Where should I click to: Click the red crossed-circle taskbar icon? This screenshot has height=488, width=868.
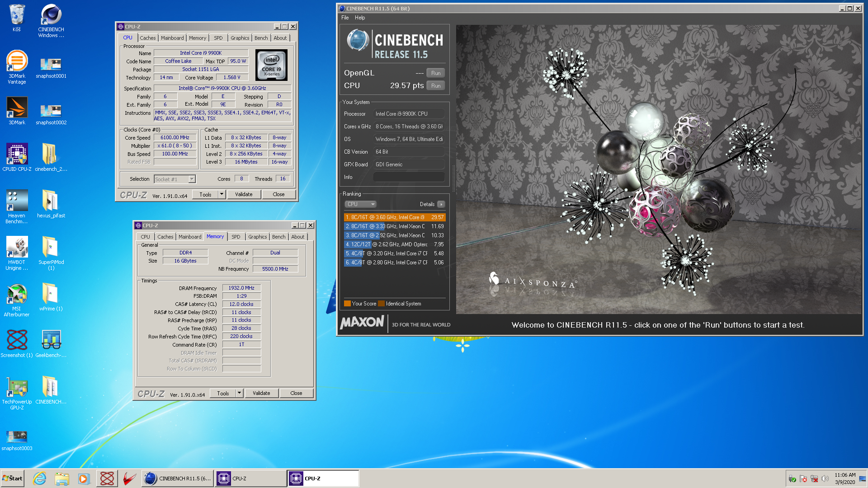[x=107, y=479]
